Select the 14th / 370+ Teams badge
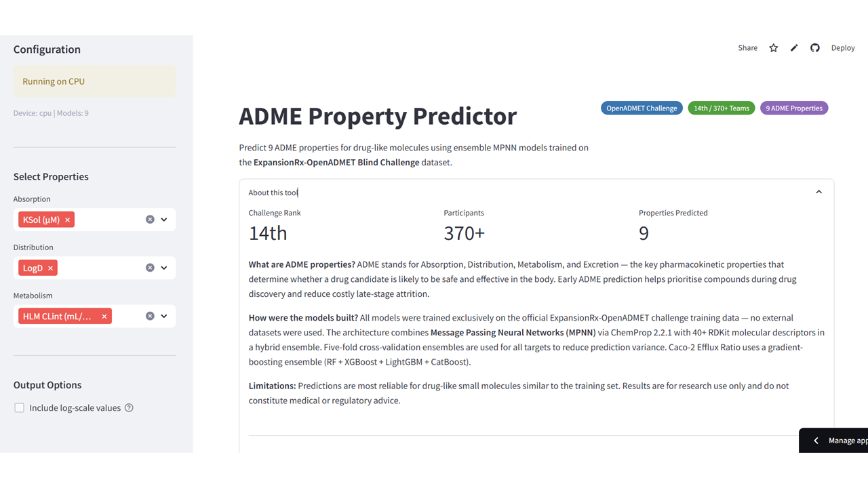The height and width of the screenshot is (488, 868). pos(721,108)
